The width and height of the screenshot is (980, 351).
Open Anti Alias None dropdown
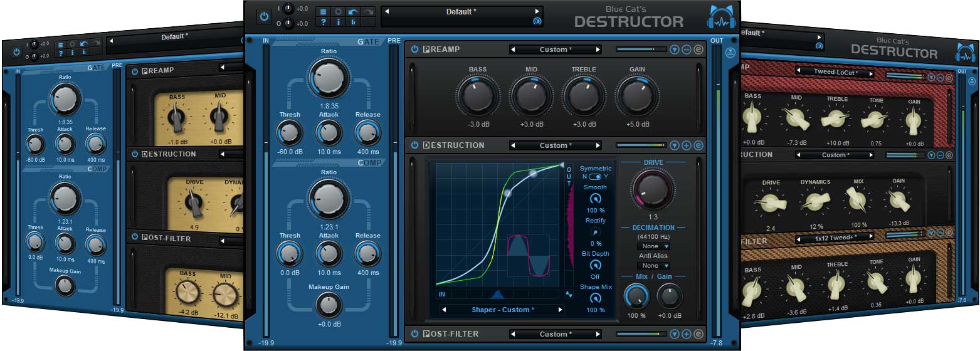pos(653,266)
